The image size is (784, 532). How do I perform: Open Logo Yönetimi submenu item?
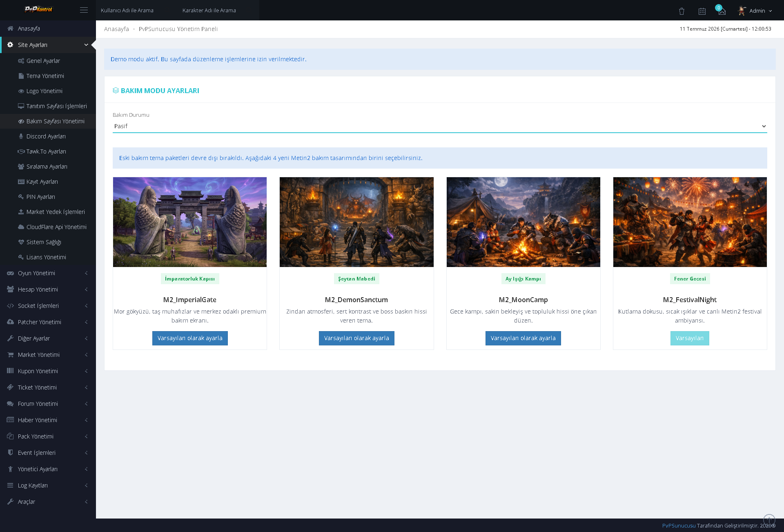(x=48, y=91)
